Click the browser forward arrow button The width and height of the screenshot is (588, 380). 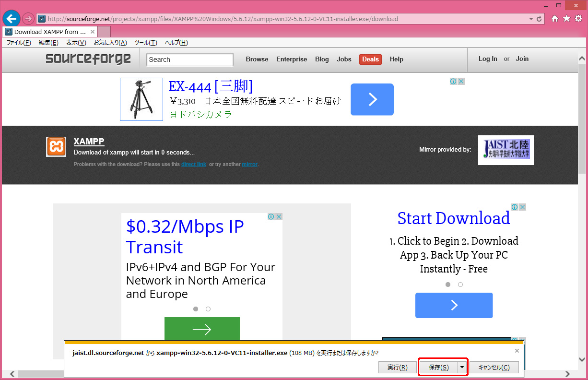click(x=28, y=19)
